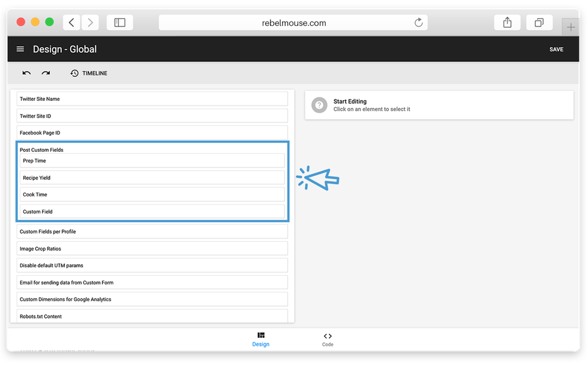Reload the page with refresh icon

coord(418,23)
